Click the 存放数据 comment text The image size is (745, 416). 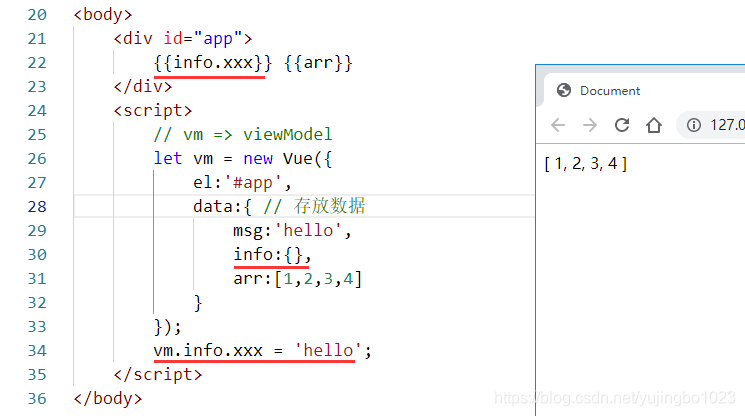coord(329,207)
